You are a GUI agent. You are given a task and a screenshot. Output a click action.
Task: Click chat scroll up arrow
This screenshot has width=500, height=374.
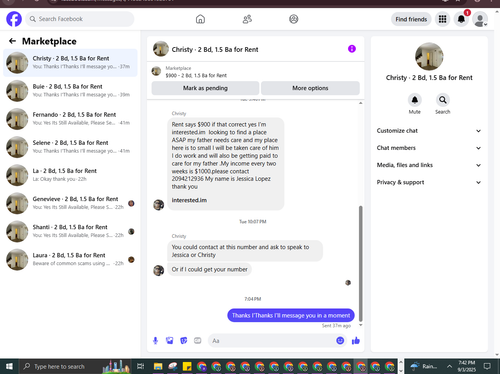pos(360,103)
